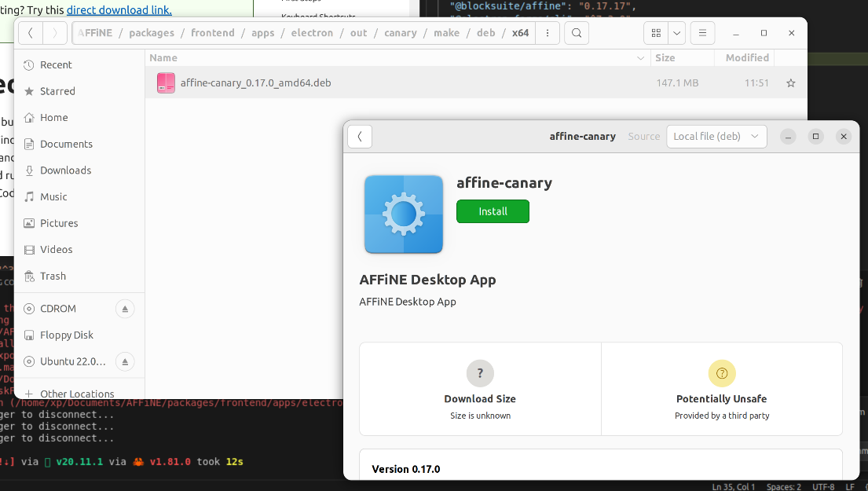868x491 pixels.
Task: Open the Trash folder in sidebar
Action: point(53,276)
